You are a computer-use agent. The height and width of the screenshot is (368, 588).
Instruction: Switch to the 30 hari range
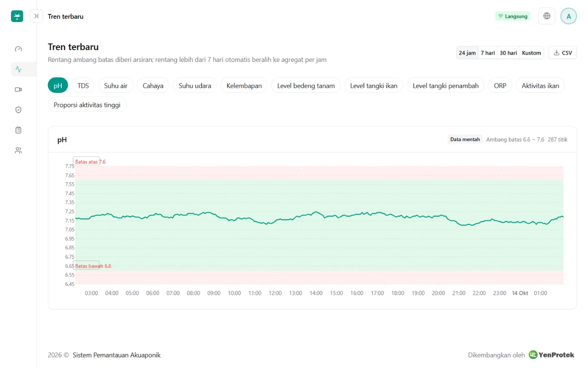click(508, 53)
